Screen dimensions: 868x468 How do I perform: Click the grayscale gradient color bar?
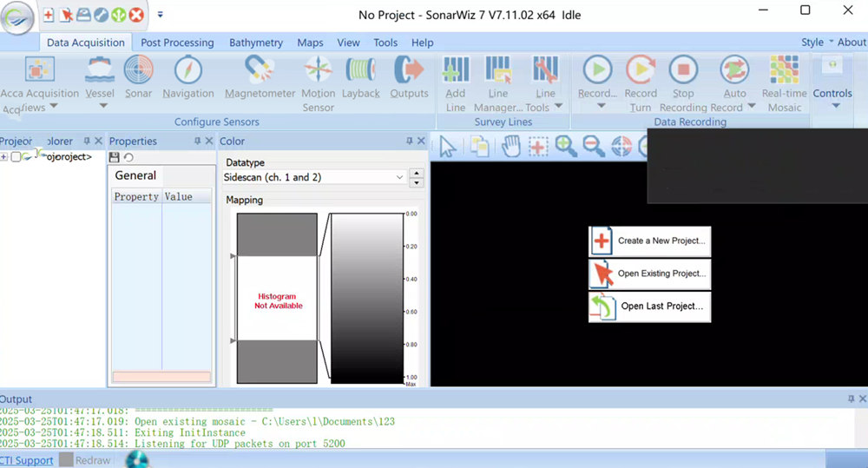[367, 298]
